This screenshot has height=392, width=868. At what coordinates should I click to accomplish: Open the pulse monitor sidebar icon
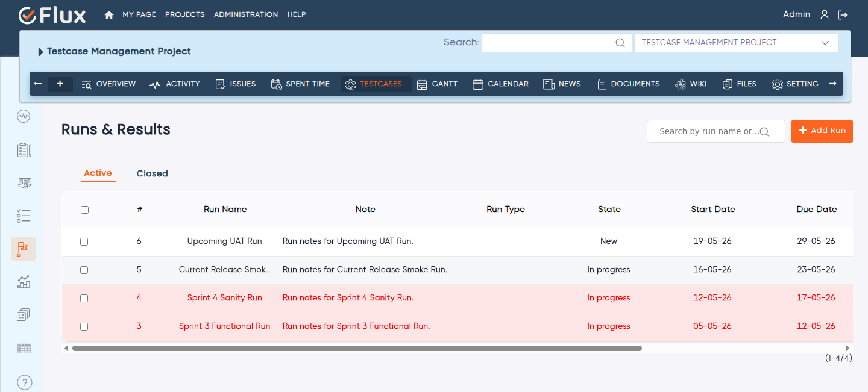pos(24,116)
